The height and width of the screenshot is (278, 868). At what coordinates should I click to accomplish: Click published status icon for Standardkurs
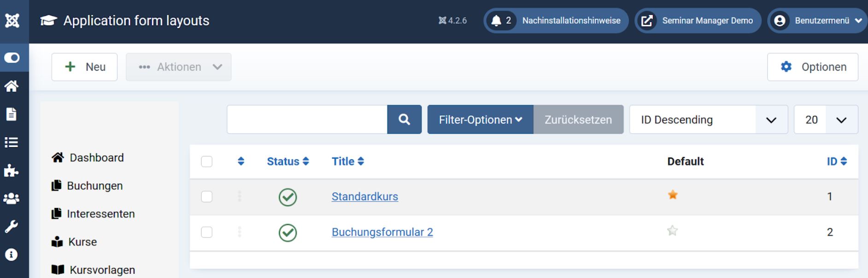287,197
